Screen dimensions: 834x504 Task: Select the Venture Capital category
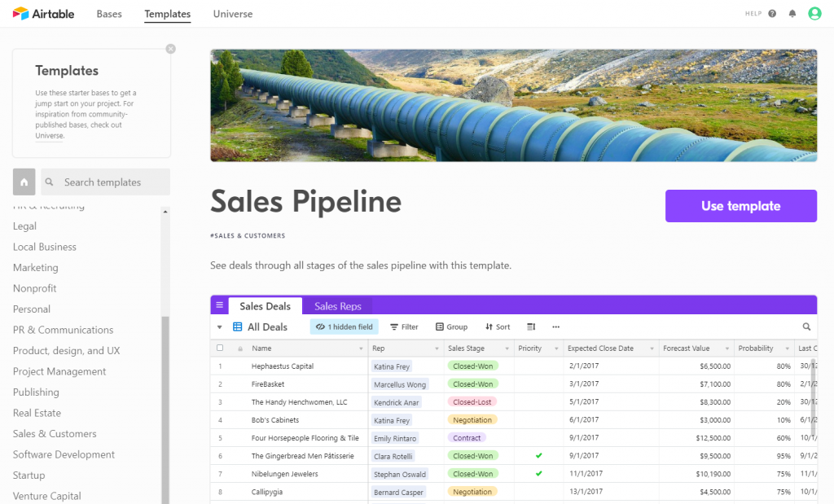pos(46,496)
